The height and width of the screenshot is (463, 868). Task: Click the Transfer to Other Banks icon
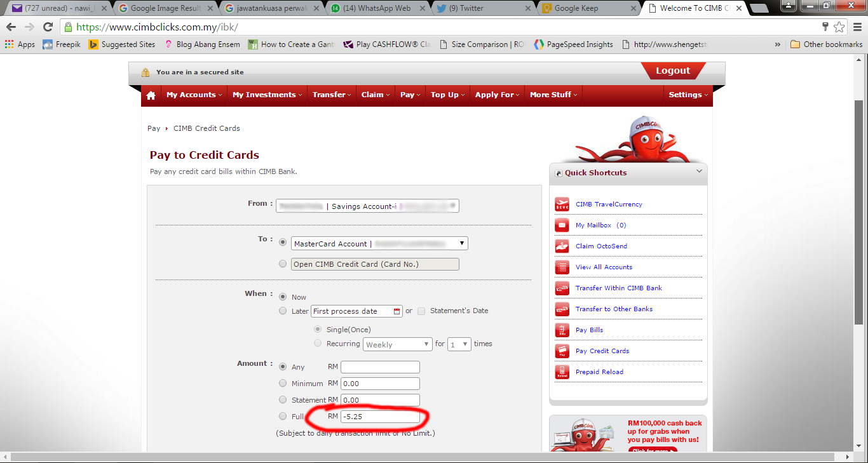562,309
